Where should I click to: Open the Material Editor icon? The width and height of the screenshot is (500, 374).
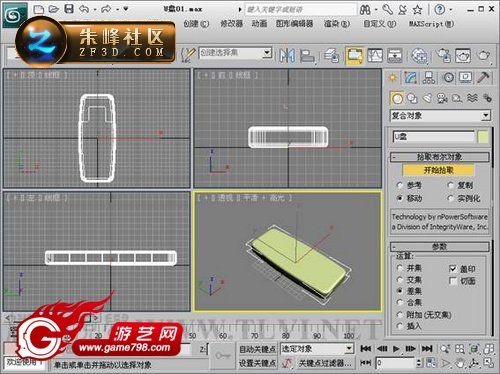coord(419,55)
